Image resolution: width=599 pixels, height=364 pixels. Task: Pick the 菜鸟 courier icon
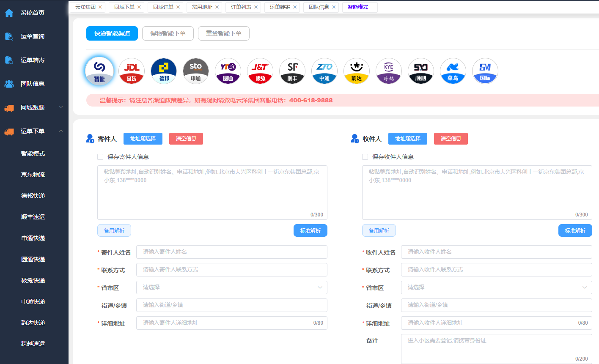click(453, 71)
